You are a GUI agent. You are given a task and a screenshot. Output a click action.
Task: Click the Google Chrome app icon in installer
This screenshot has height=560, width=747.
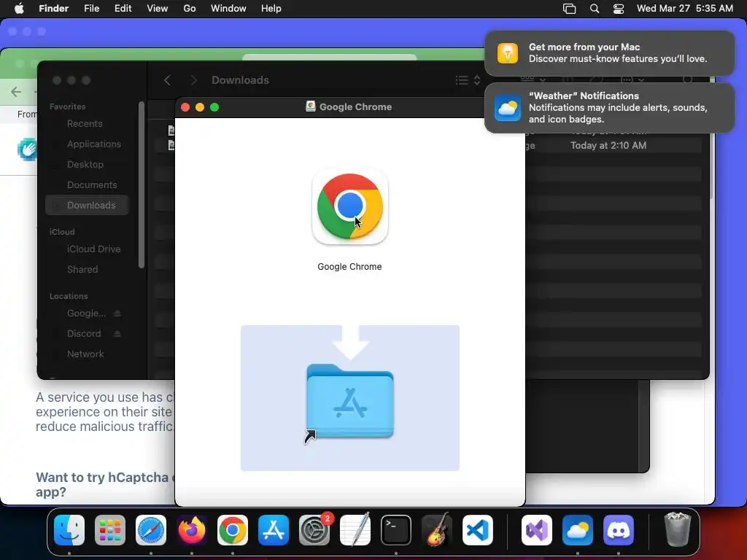pyautogui.click(x=349, y=206)
